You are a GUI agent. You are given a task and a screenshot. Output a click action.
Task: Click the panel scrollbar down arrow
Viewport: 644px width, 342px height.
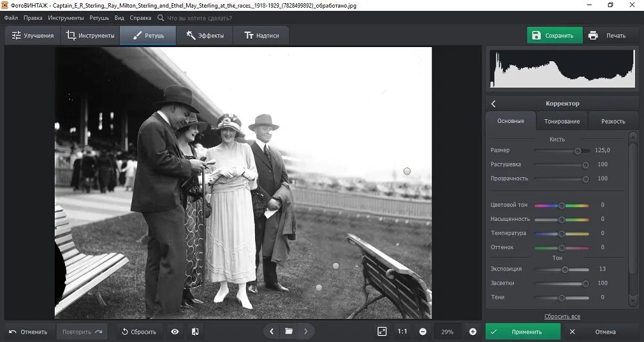pos(633,302)
